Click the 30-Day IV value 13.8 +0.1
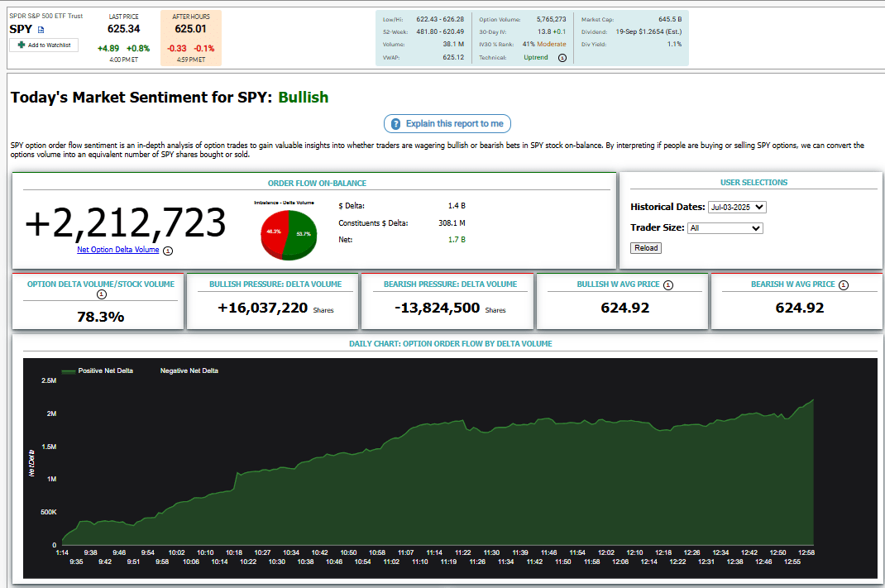Image resolution: width=885 pixels, height=588 pixels. (x=552, y=31)
